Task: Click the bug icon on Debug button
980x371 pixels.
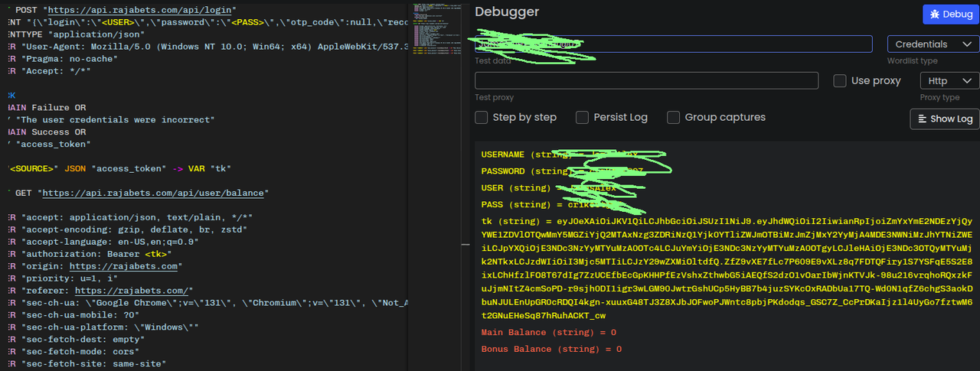Action: [935, 15]
